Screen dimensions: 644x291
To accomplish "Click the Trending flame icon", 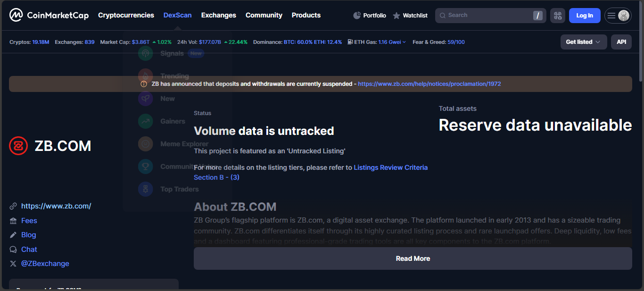I will (x=146, y=76).
